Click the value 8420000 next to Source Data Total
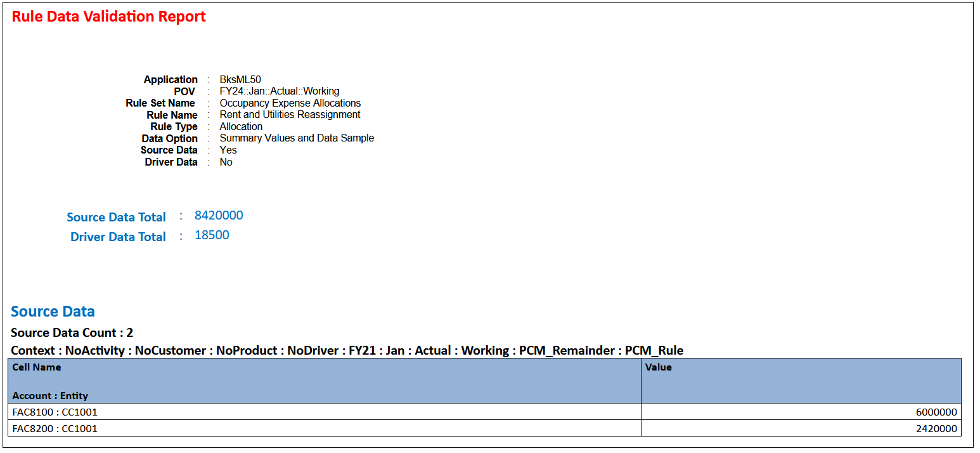The width and height of the screenshot is (980, 453). (x=219, y=215)
